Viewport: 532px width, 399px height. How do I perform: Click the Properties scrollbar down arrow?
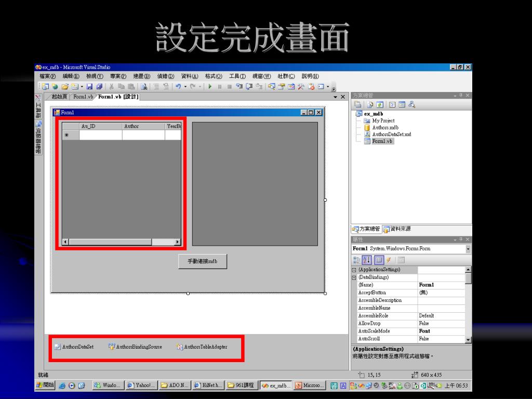pos(468,340)
